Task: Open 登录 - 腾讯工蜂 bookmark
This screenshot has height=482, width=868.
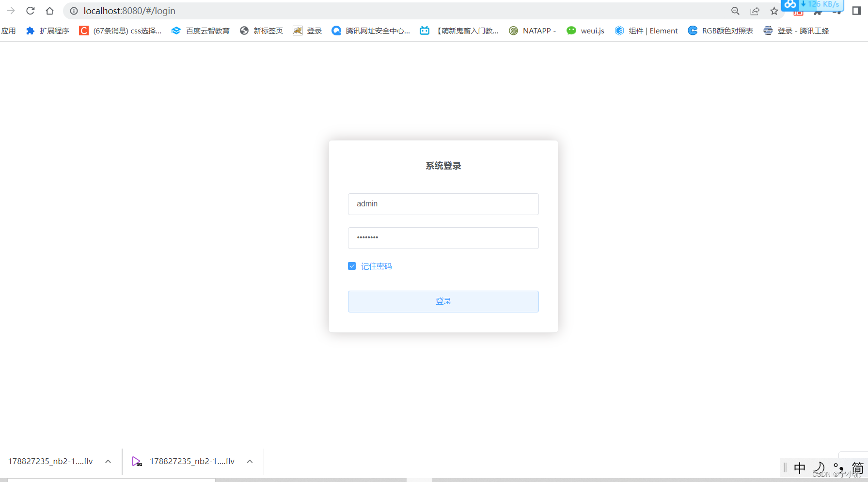Action: tap(796, 31)
